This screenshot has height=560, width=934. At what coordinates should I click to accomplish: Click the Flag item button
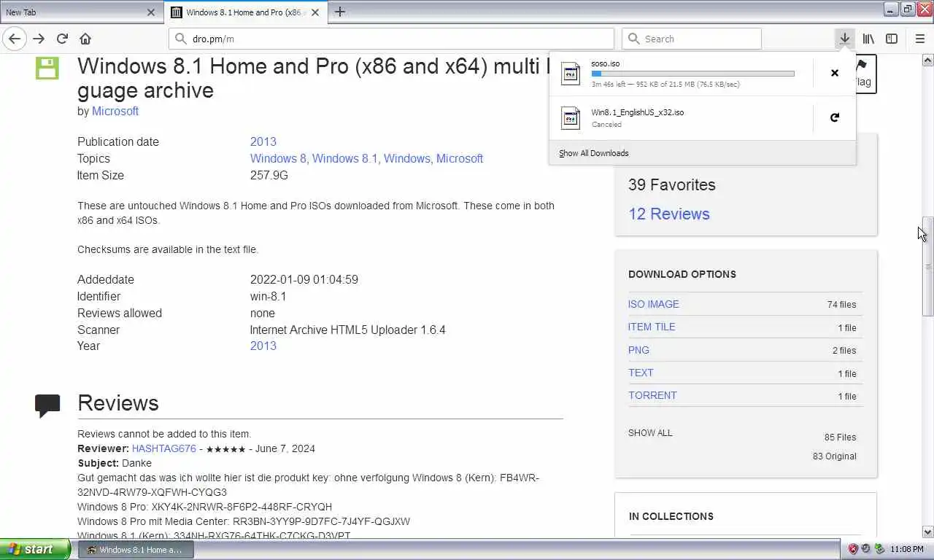click(865, 73)
